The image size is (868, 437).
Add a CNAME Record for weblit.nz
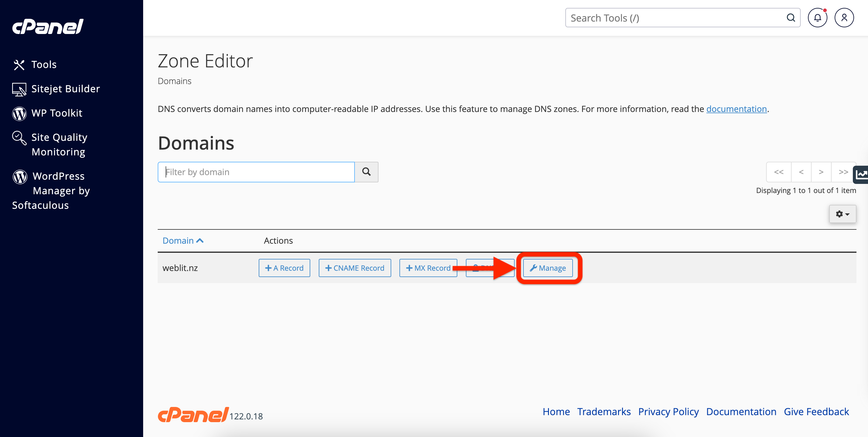(x=355, y=268)
